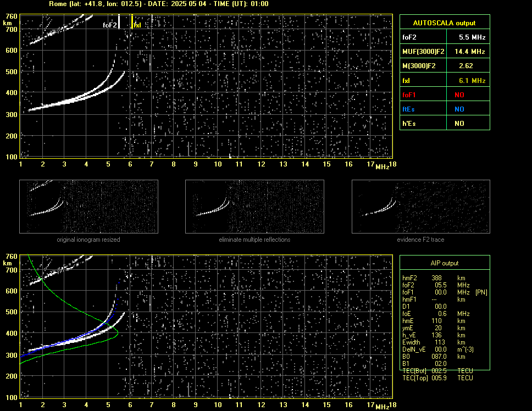Open the original ionogram resized thumbnail
This screenshot has width=532, height=411.
pos(88,207)
